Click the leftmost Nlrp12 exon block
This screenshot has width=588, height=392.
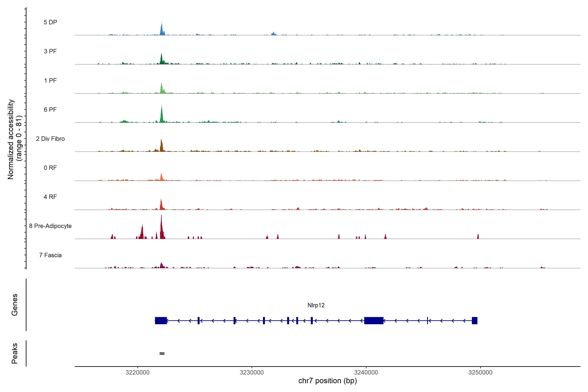161,320
